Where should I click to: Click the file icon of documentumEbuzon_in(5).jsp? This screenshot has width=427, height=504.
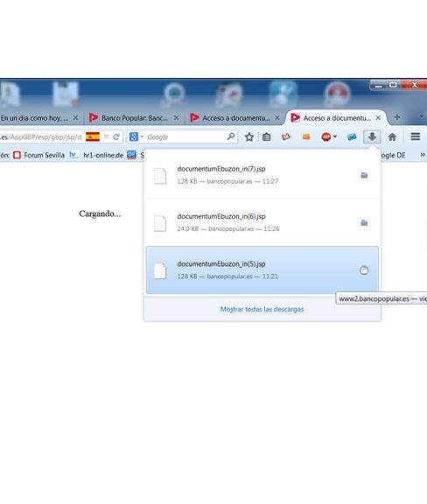(x=160, y=271)
